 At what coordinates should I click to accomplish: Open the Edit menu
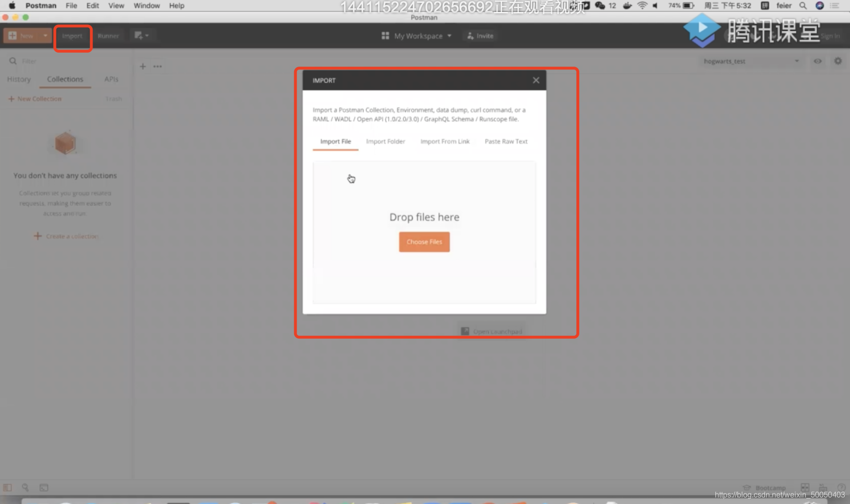[92, 6]
